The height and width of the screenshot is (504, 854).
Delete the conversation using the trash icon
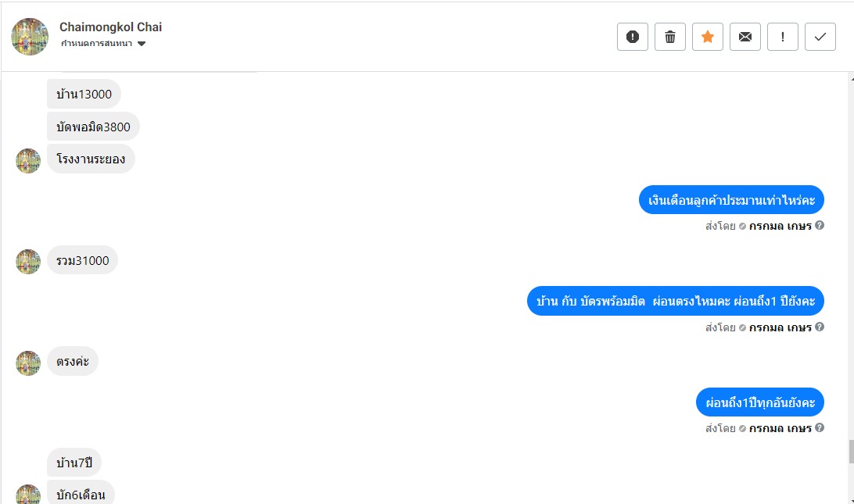click(670, 37)
